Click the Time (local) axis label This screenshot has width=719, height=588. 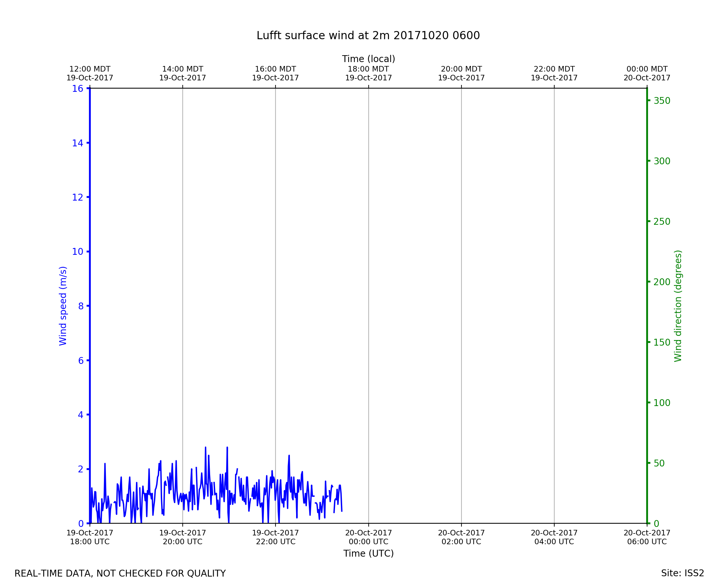point(368,59)
